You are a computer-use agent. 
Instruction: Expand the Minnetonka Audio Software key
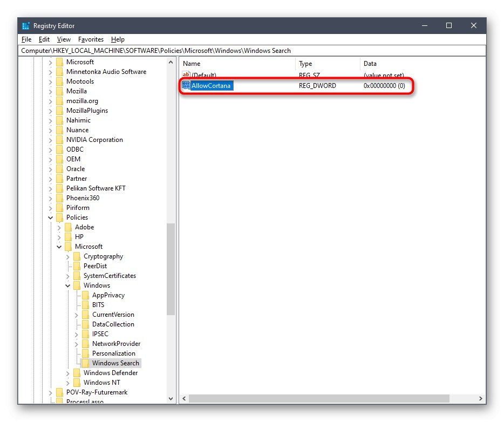pyautogui.click(x=51, y=72)
